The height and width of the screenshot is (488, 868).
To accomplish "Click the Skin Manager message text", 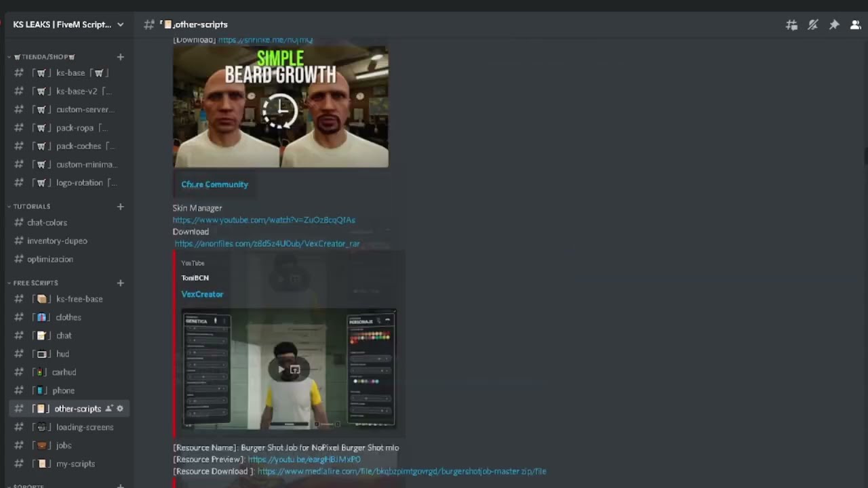I will [197, 208].
